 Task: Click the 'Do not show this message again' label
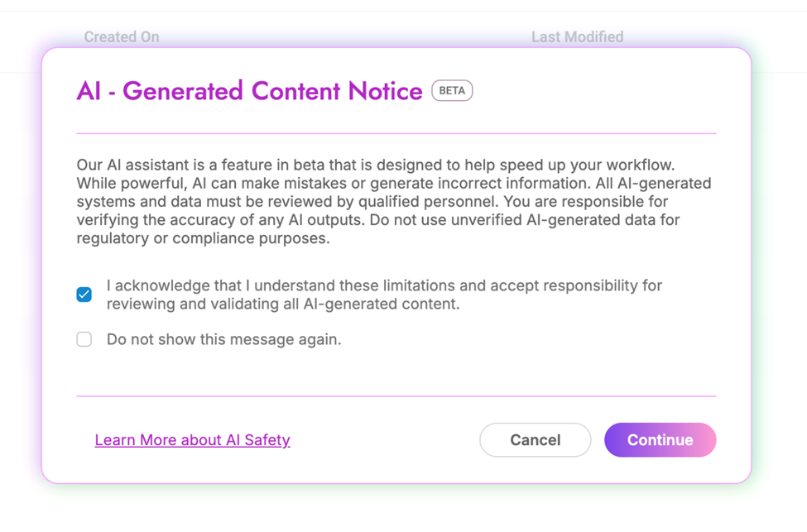tap(223, 339)
